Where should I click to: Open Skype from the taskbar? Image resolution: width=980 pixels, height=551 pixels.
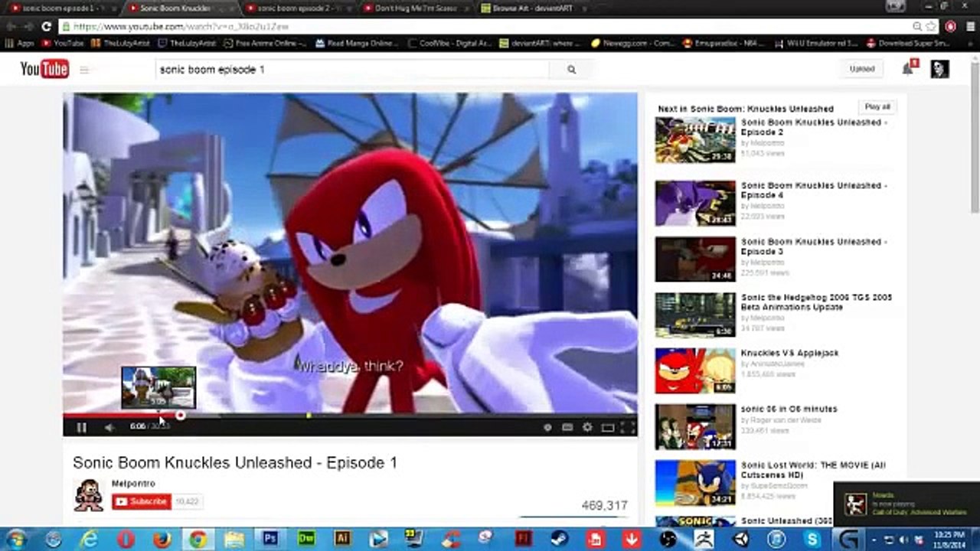pos(812,539)
